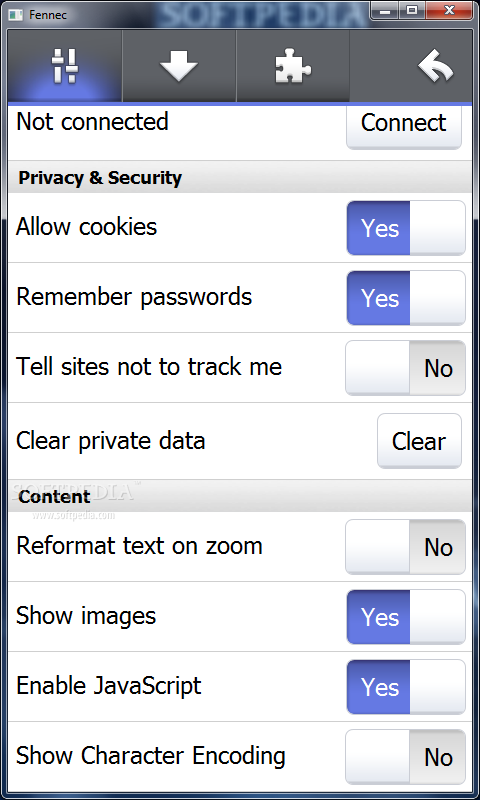
Task: Turn off Enable JavaScript switch
Action: click(x=406, y=687)
